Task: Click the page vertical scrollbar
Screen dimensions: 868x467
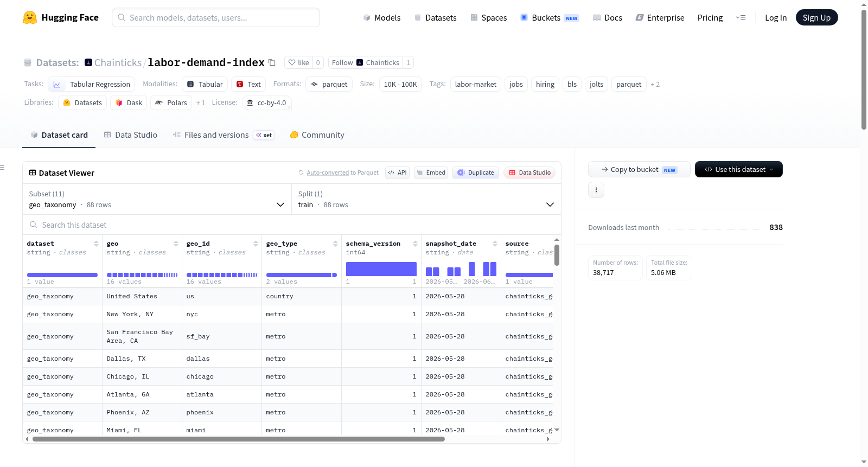Action: point(864,69)
